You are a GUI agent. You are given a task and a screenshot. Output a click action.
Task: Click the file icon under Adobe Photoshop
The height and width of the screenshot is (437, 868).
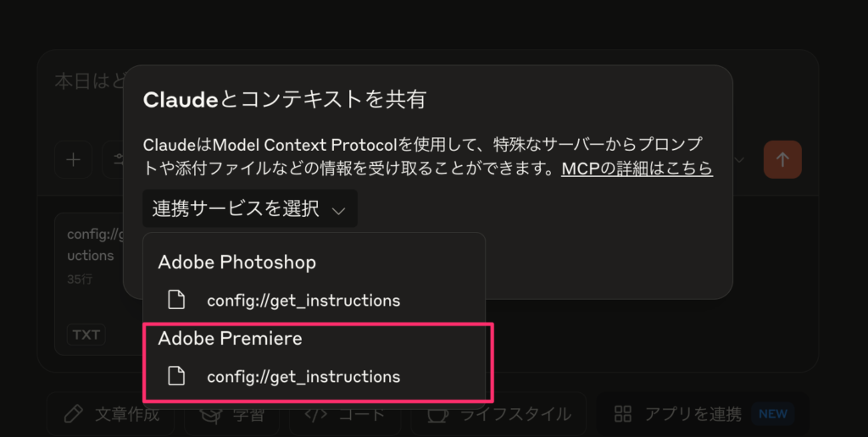point(176,300)
